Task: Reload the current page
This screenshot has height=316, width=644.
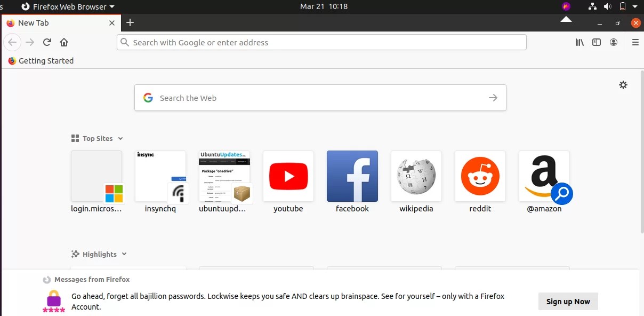Action: pyautogui.click(x=46, y=42)
